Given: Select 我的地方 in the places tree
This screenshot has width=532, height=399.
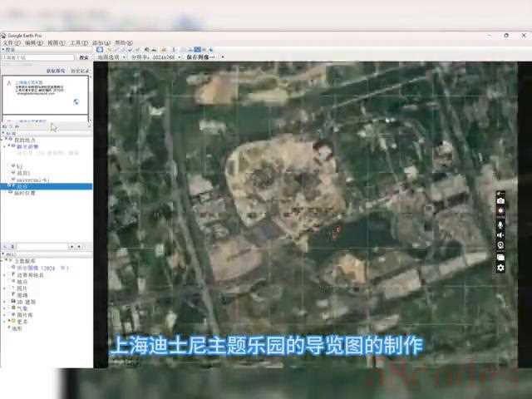Looking at the screenshot, I should pos(24,140).
